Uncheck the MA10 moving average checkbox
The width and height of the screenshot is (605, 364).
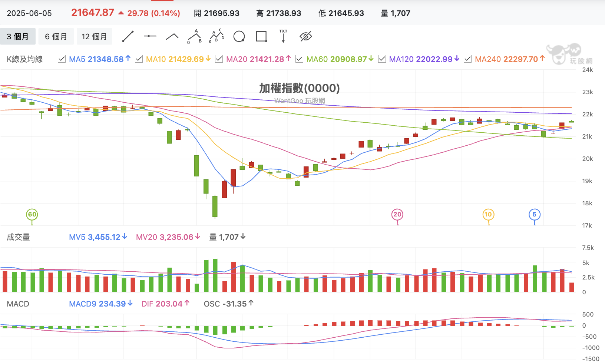[139, 59]
